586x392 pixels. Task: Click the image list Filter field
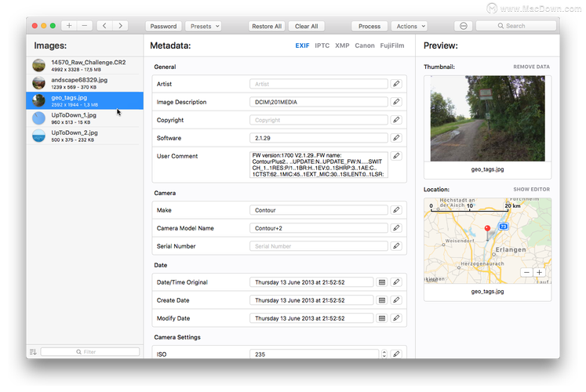(x=90, y=352)
